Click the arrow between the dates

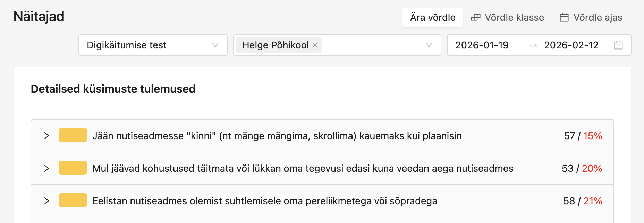(533, 45)
